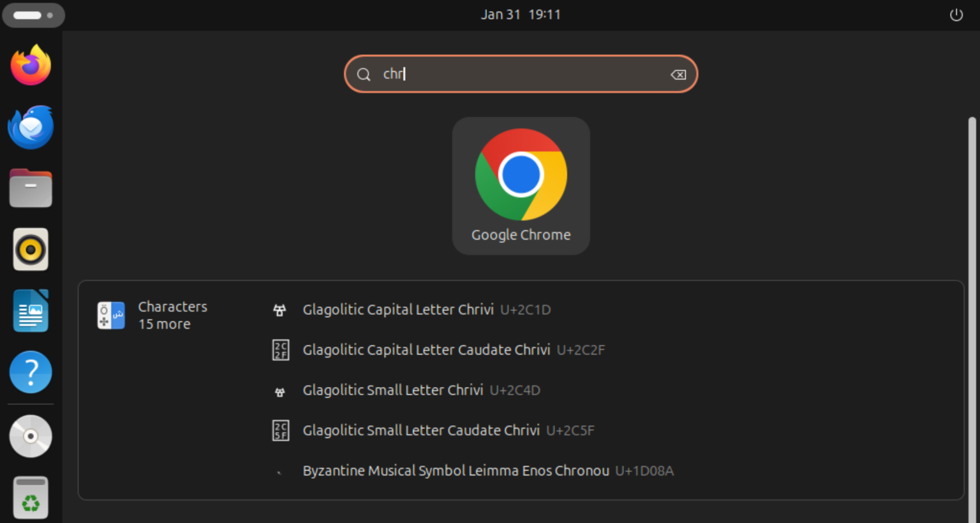Image resolution: width=980 pixels, height=523 pixels.
Task: Launch the disc burner utility
Action: point(30,436)
